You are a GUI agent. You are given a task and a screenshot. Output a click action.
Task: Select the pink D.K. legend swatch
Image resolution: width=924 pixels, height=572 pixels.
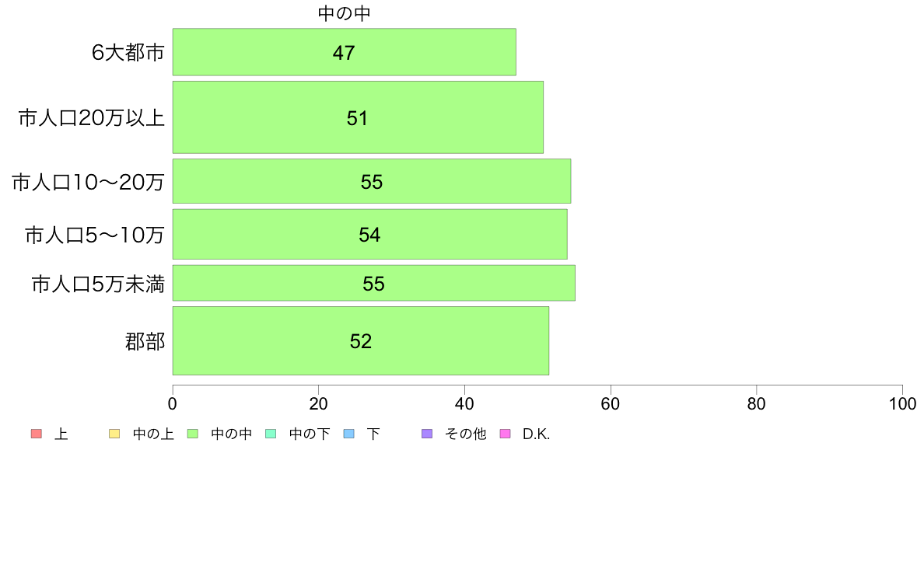pyautogui.click(x=505, y=434)
